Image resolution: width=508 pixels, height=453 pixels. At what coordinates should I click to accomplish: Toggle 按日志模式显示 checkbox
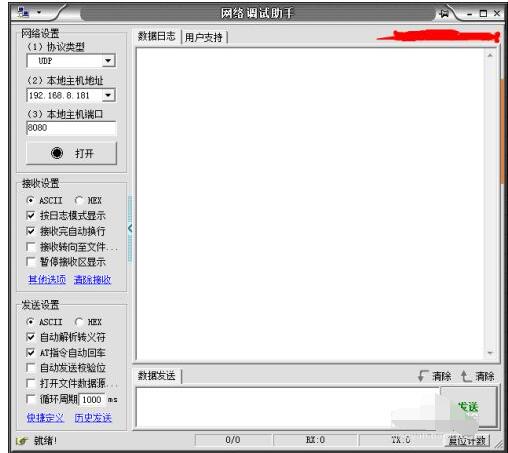coord(31,216)
